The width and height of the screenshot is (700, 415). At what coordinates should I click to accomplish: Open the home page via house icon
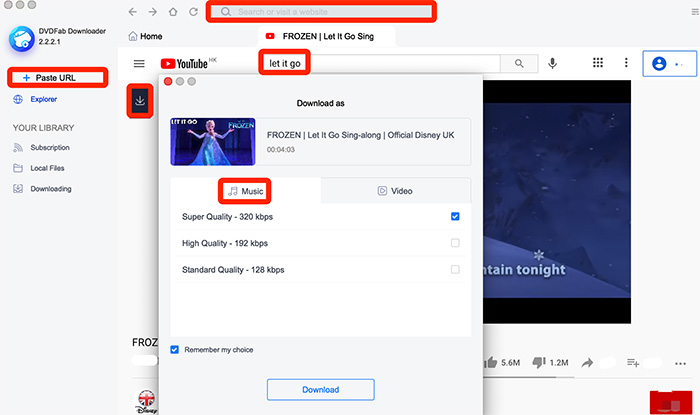(x=173, y=12)
